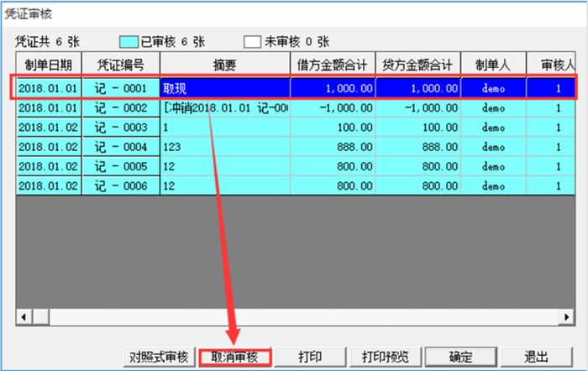
Task: Click the 制单日期 column header
Action: click(49, 65)
